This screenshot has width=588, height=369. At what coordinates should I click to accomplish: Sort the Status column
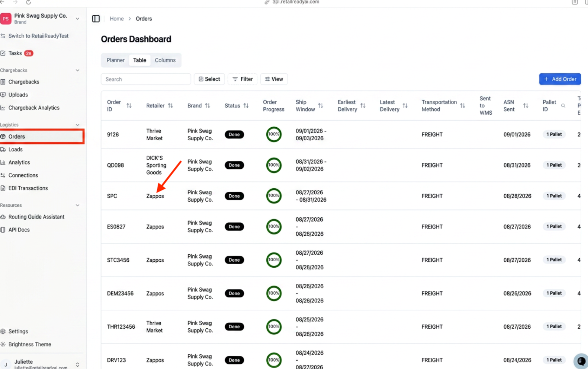[246, 106]
